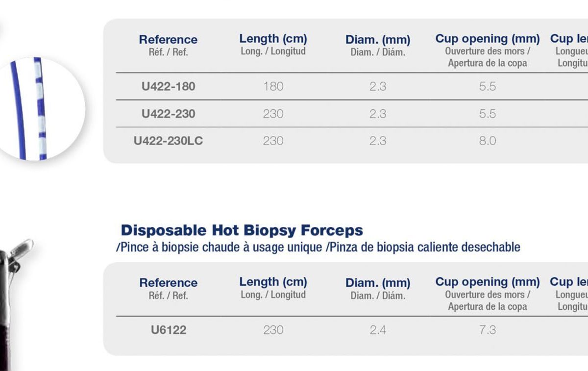The width and height of the screenshot is (588, 371).
Task: Click the U422-180 reference cell
Action: (168, 87)
